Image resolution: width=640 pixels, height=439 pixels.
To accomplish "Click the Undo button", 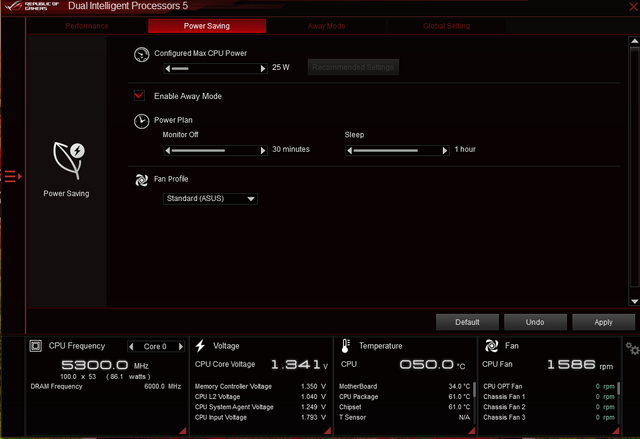I will [535, 322].
